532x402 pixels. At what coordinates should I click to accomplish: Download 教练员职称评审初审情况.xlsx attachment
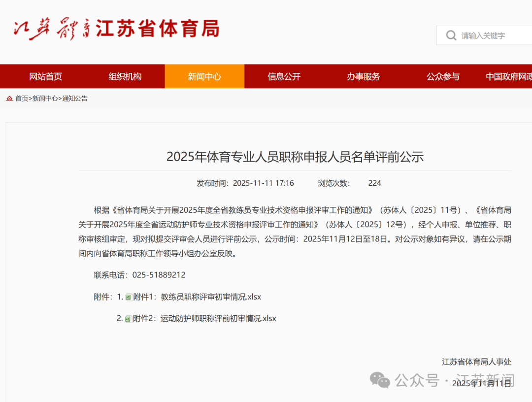[x=211, y=297]
